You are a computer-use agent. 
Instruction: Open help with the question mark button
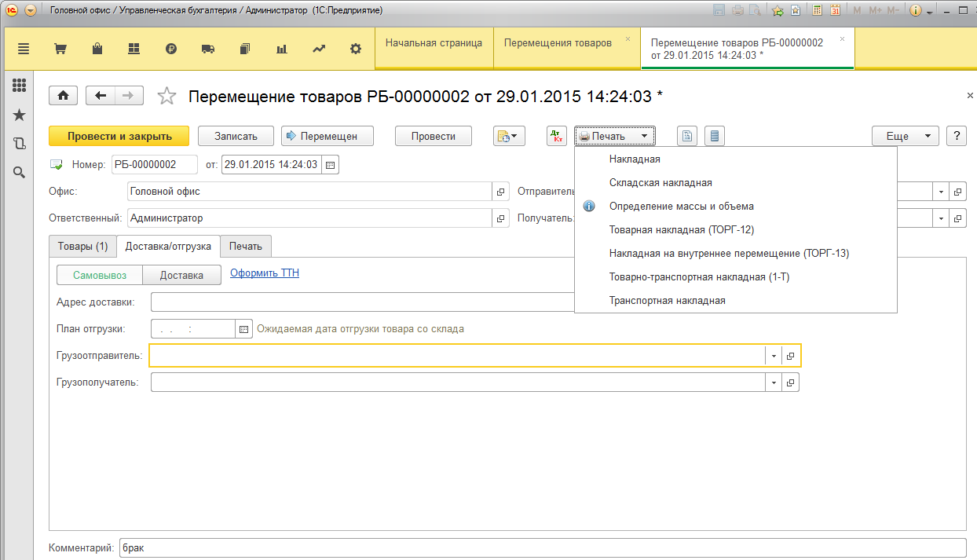tap(956, 136)
